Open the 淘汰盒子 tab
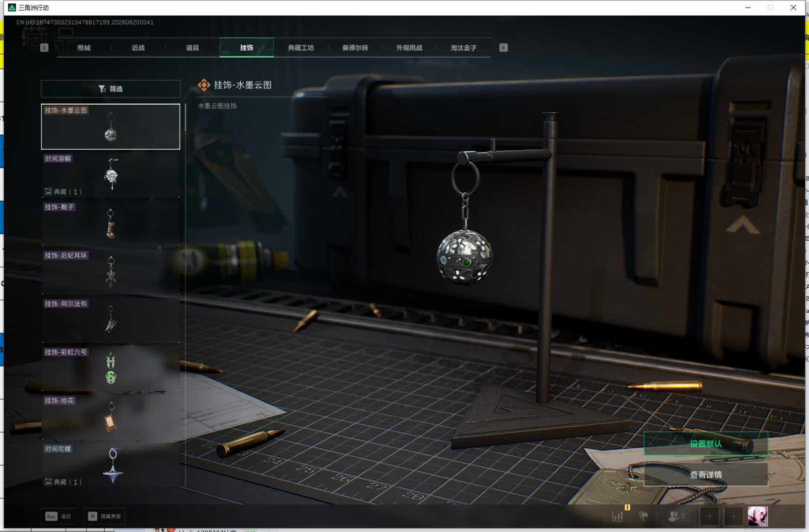The image size is (809, 532). click(464, 48)
